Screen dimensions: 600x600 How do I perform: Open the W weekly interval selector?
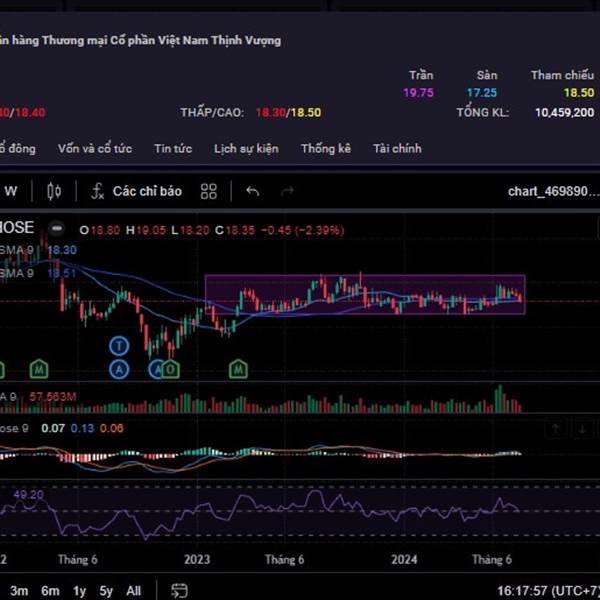tap(11, 191)
